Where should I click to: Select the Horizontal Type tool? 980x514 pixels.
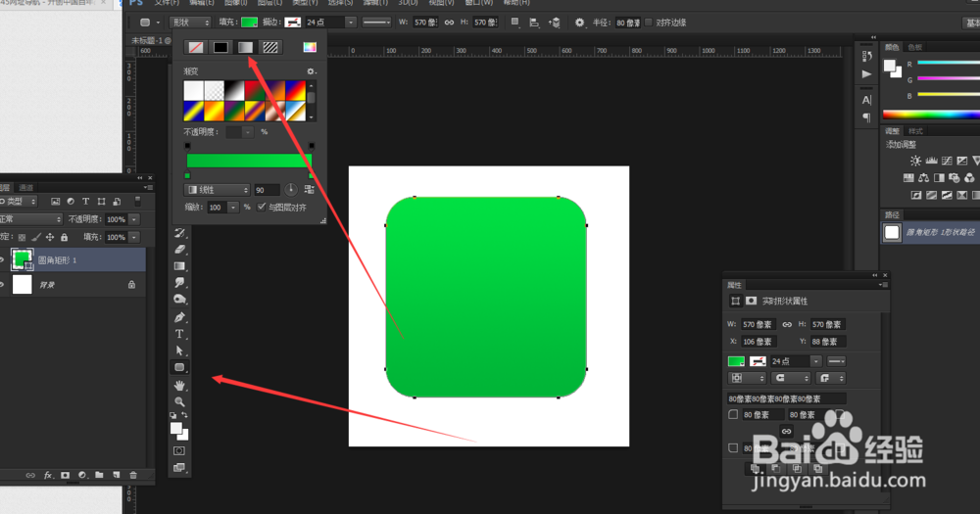click(x=180, y=334)
